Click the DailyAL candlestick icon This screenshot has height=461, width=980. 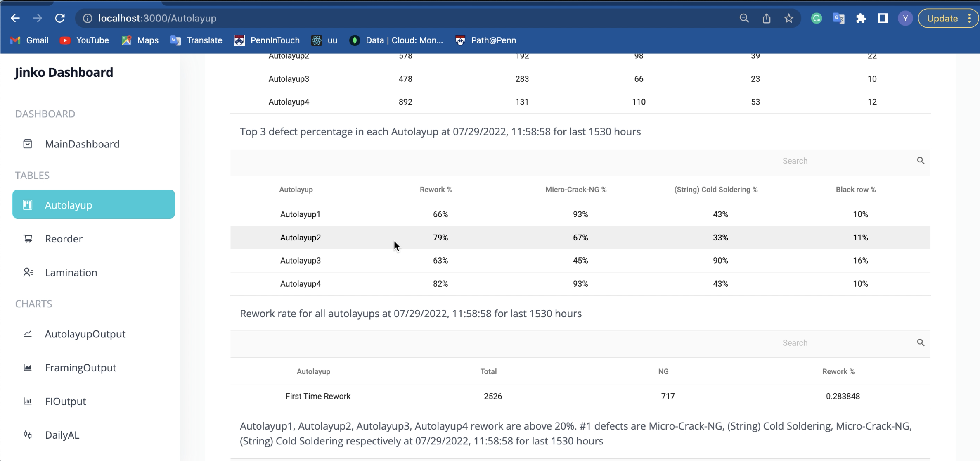click(x=28, y=435)
